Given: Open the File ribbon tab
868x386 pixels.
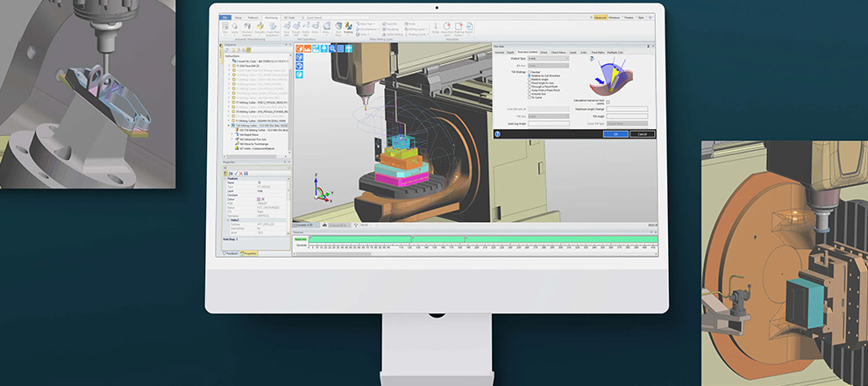Looking at the screenshot, I should tap(225, 17).
